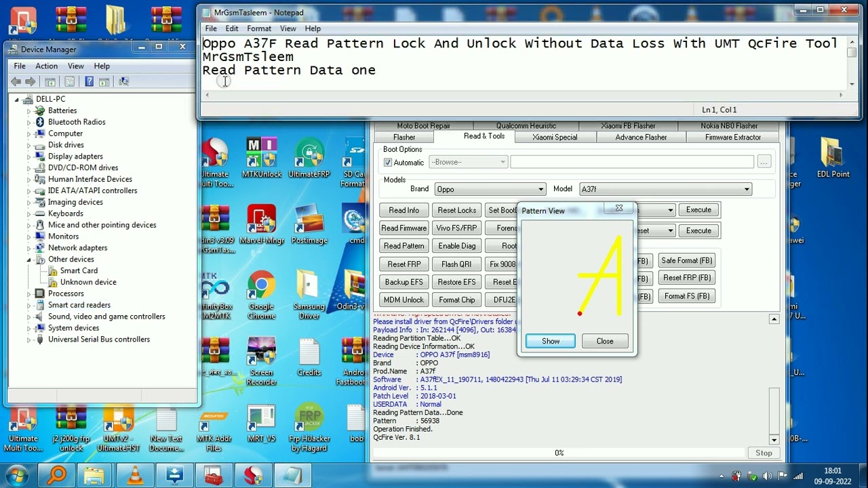The height and width of the screenshot is (488, 868).
Task: Collapse the Other devices node
Action: click(29, 260)
